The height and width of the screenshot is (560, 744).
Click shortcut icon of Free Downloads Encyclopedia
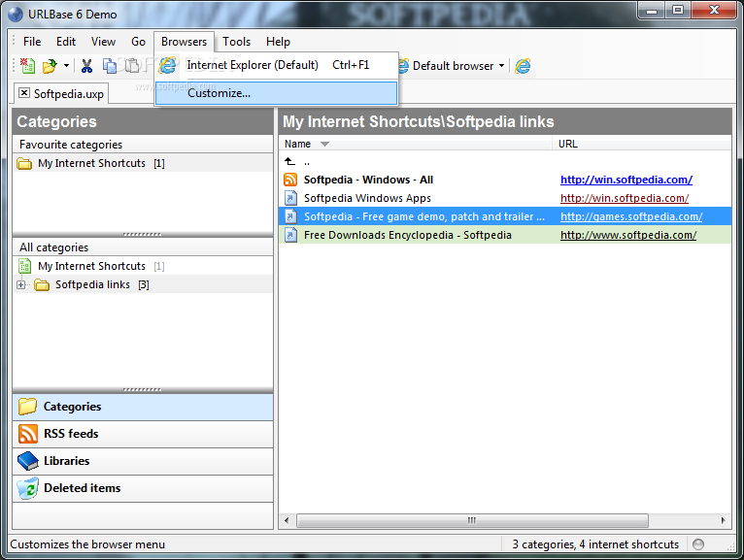click(x=290, y=235)
